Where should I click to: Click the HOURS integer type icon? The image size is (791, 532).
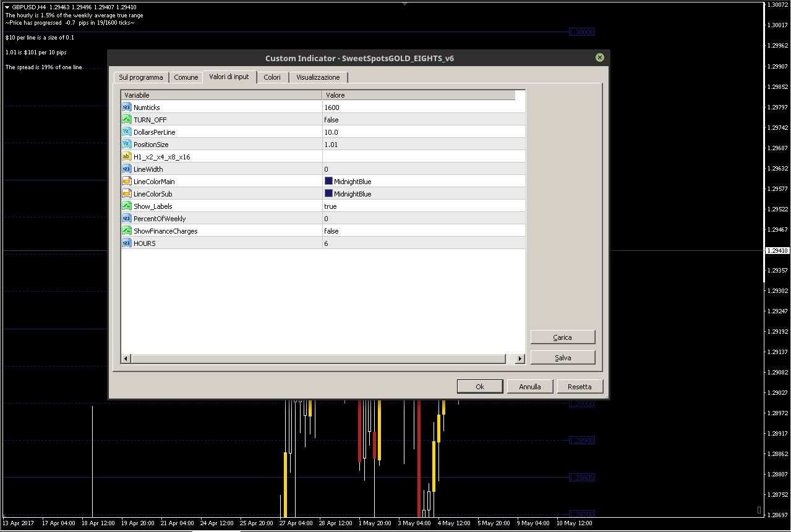[126, 243]
